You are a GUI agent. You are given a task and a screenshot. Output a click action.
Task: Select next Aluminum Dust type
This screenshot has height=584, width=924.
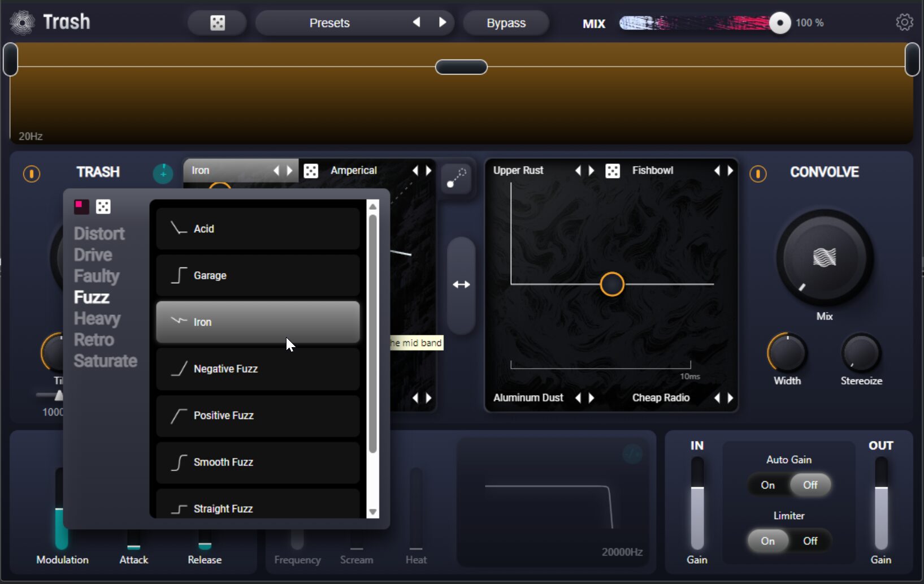click(x=592, y=397)
